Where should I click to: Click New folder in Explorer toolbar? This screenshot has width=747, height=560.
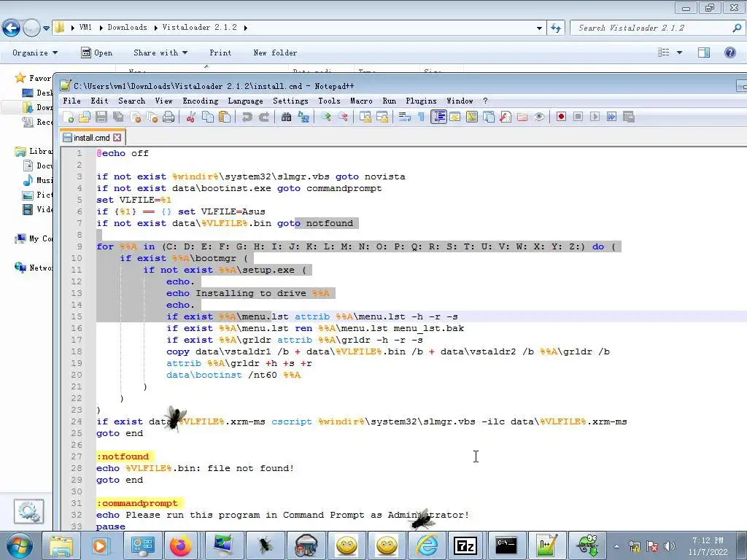pos(275,52)
